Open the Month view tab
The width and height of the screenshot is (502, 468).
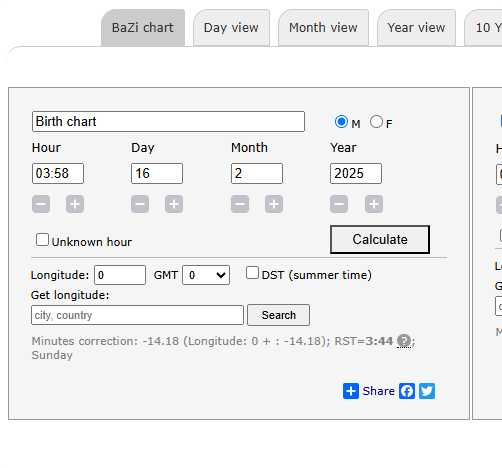[x=323, y=28]
